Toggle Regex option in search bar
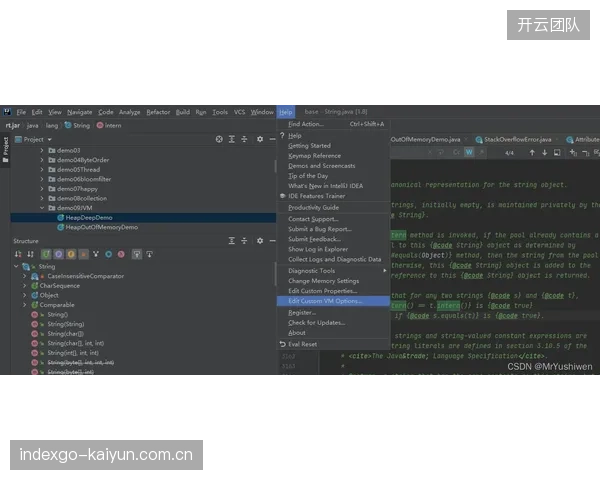The image size is (600, 480). click(481, 152)
